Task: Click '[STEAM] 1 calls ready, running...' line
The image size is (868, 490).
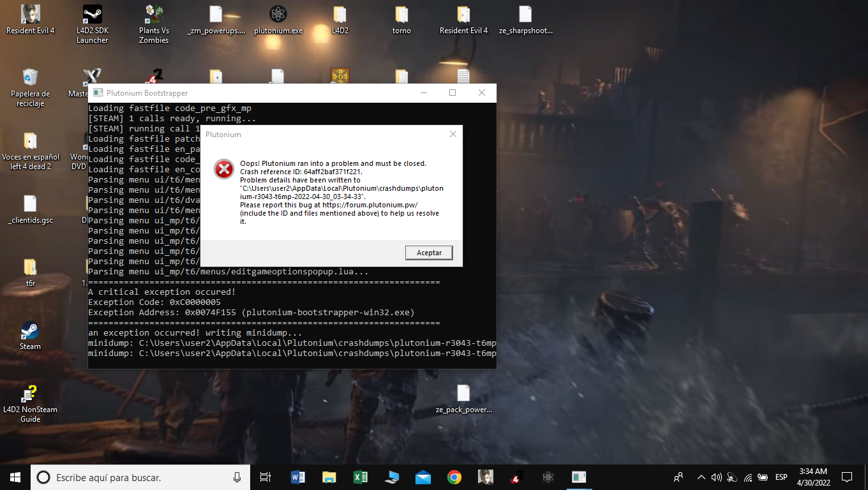Action: [172, 118]
